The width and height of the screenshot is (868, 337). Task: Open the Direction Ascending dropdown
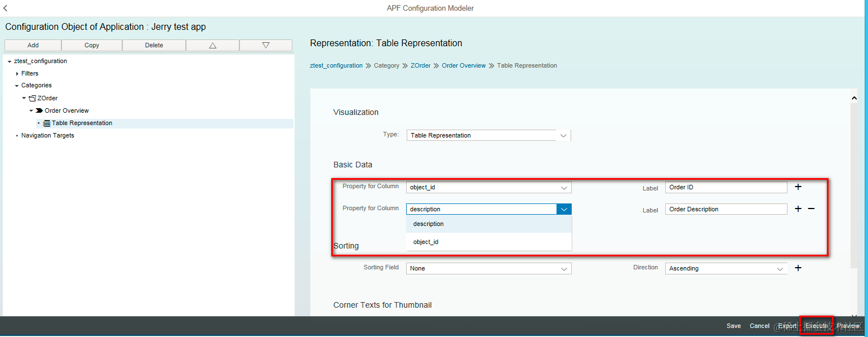coord(780,269)
